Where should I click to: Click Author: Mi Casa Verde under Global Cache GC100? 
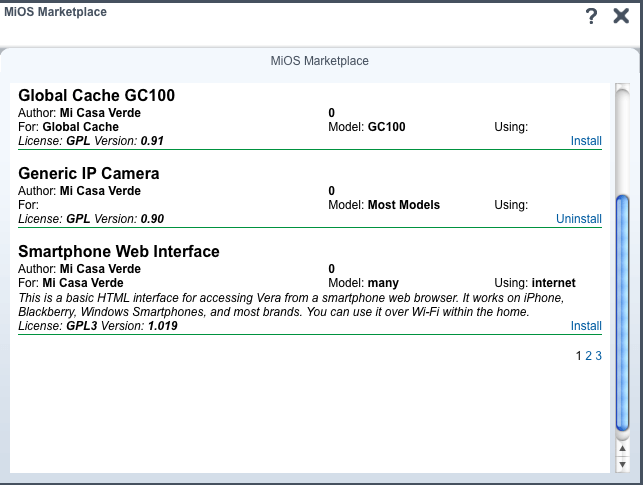pos(79,113)
